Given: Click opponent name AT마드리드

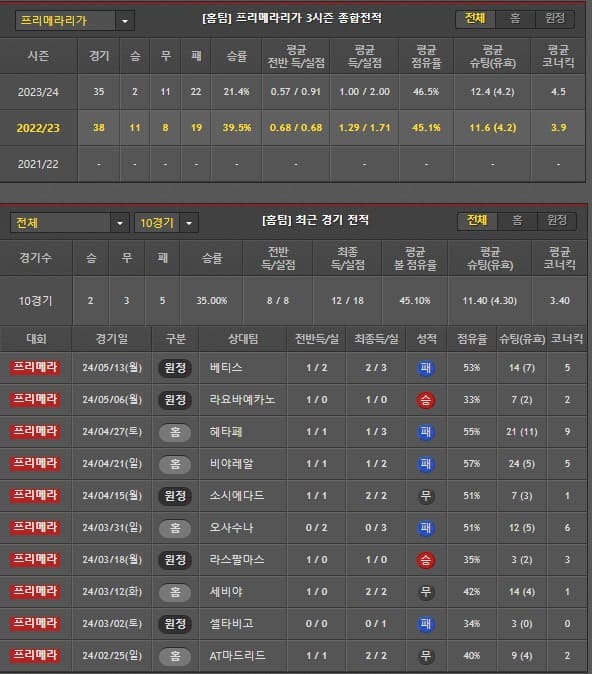Looking at the screenshot, I should 237,656.
